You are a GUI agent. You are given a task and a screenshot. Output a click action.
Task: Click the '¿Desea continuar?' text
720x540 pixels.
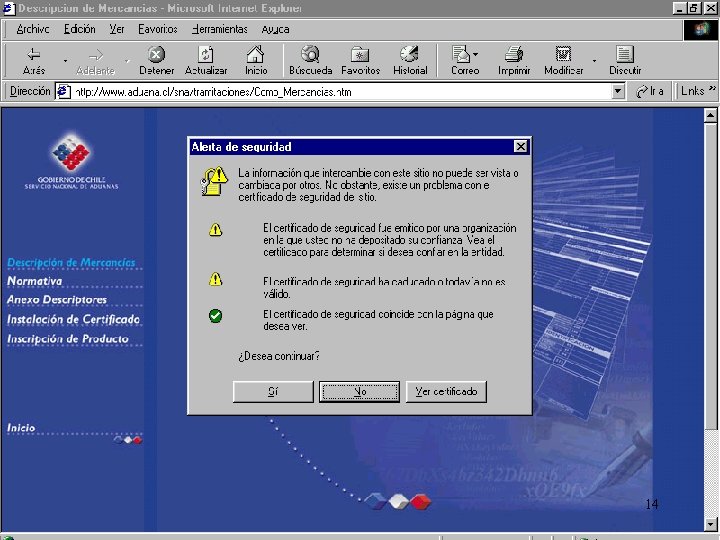coord(279,356)
